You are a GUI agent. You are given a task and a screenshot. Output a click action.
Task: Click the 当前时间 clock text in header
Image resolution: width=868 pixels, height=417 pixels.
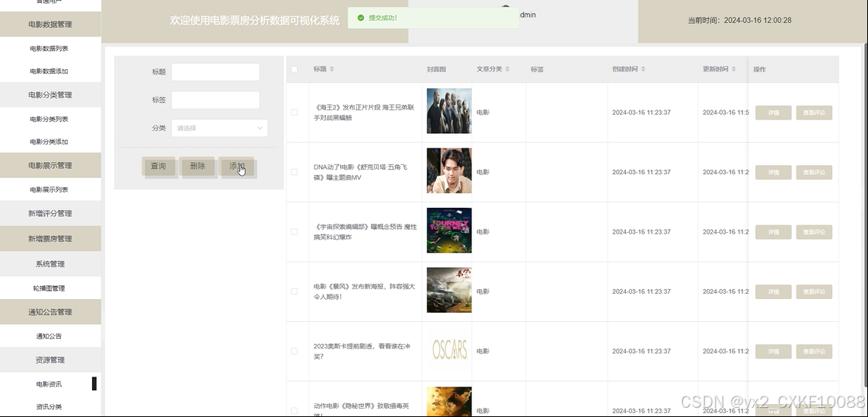739,21
